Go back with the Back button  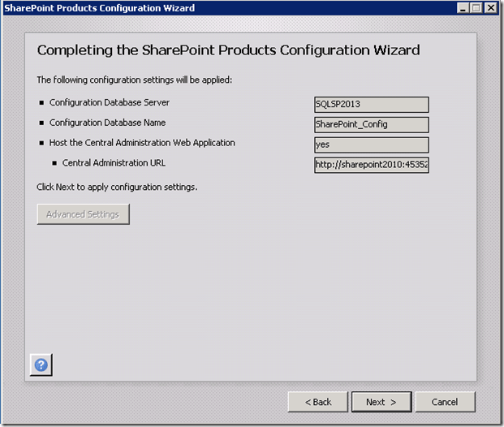(x=317, y=402)
